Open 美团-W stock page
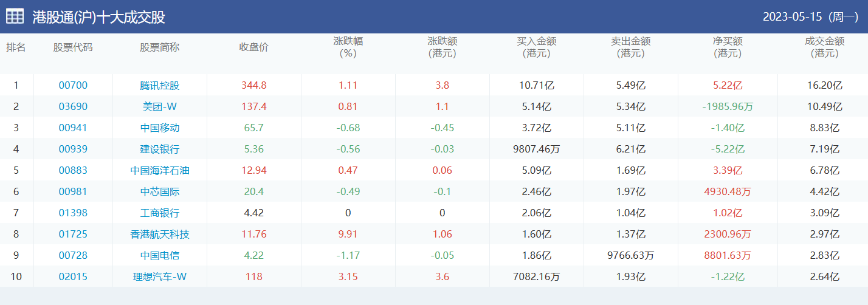 (x=160, y=107)
